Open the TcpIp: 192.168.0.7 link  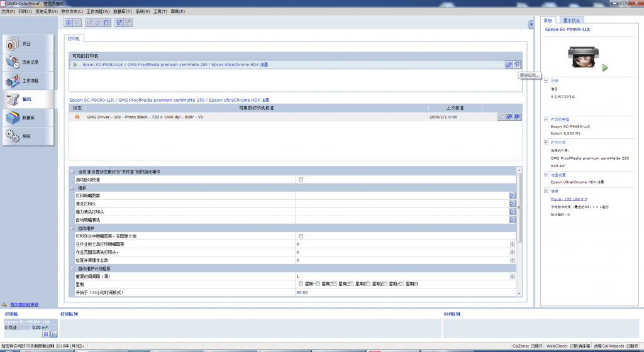569,199
